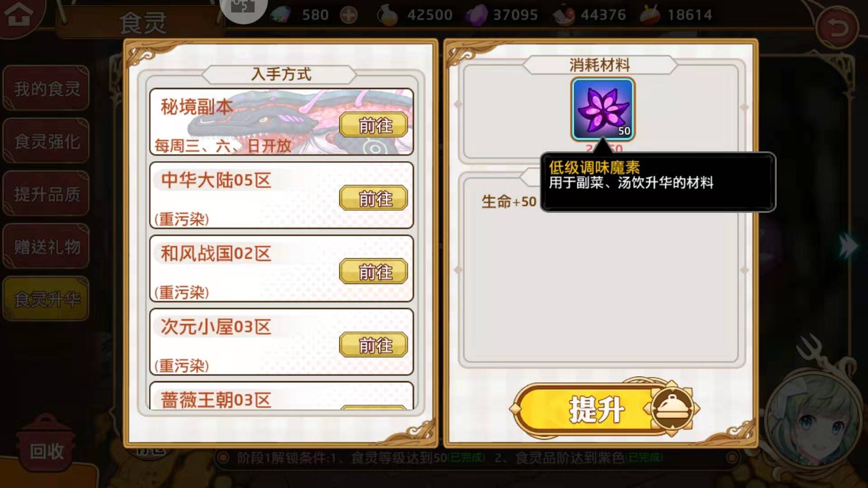Image resolution: width=868 pixels, height=488 pixels.
Task: Select 赠送礼物 tab
Action: point(46,247)
